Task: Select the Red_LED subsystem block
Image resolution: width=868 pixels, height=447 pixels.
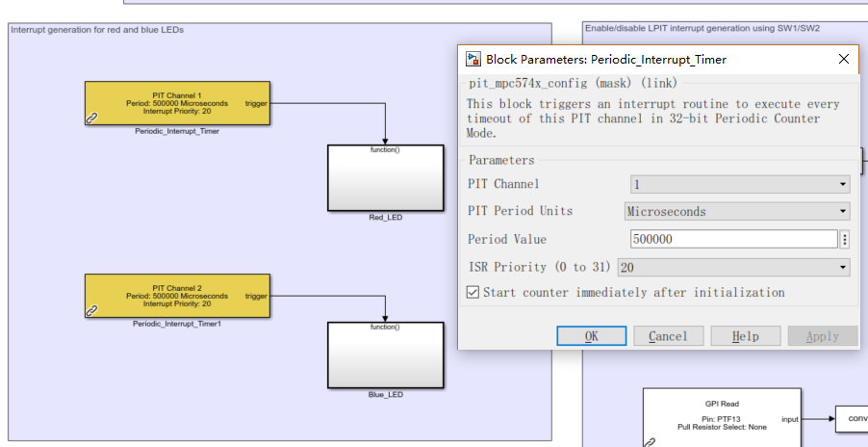Action: 385,178
